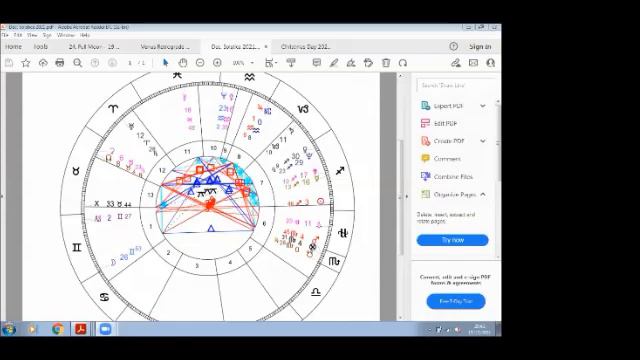Screen dimensions: 640x360
Task: Switch to the 24 Full Moon document tab
Action: [x=94, y=47]
